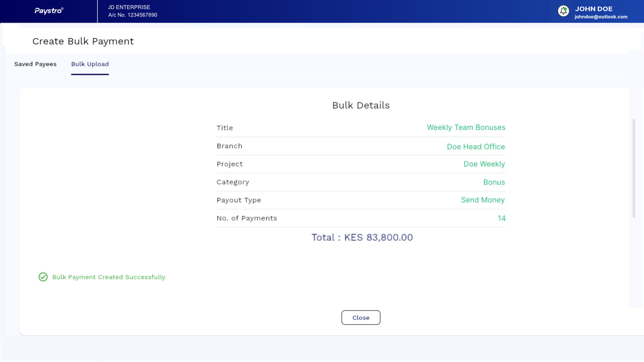Image resolution: width=644 pixels, height=362 pixels.
Task: Open the JOHN DOE profile name
Action: tap(593, 9)
